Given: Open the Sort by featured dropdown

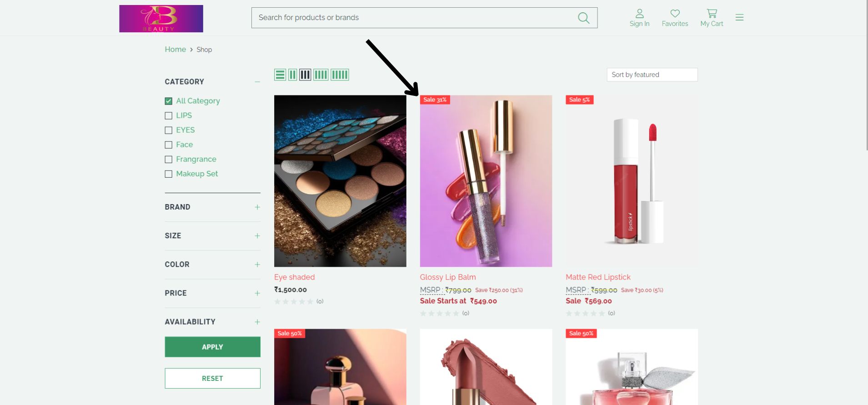Looking at the screenshot, I should 652,75.
